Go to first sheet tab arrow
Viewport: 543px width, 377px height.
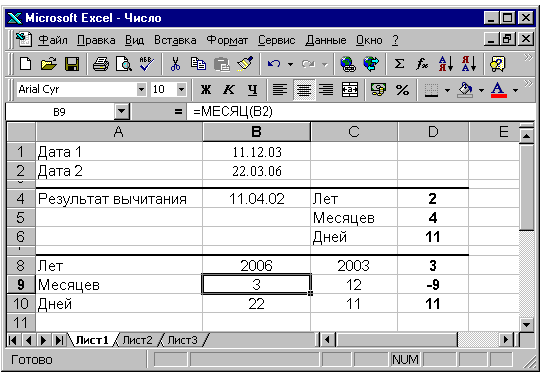pyautogui.click(x=12, y=340)
